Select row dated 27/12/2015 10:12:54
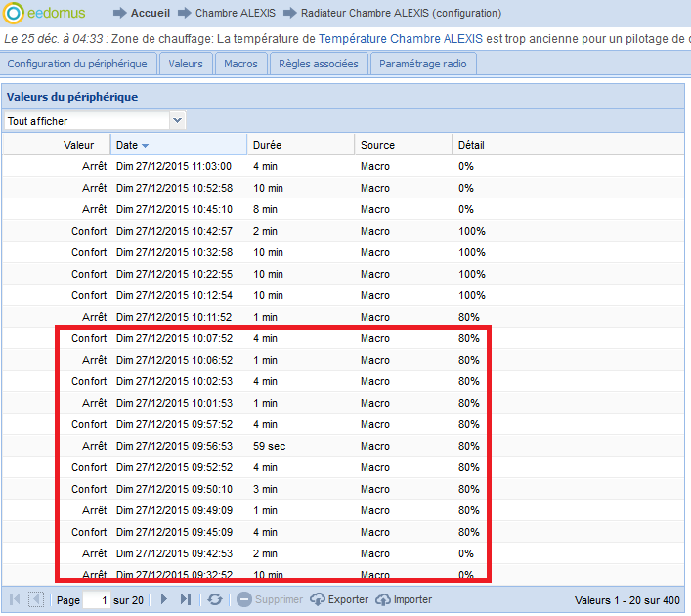 pyautogui.click(x=343, y=297)
